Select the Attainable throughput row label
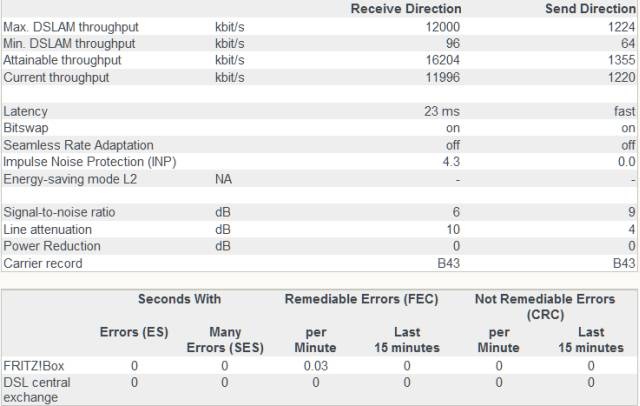 [x=62, y=60]
